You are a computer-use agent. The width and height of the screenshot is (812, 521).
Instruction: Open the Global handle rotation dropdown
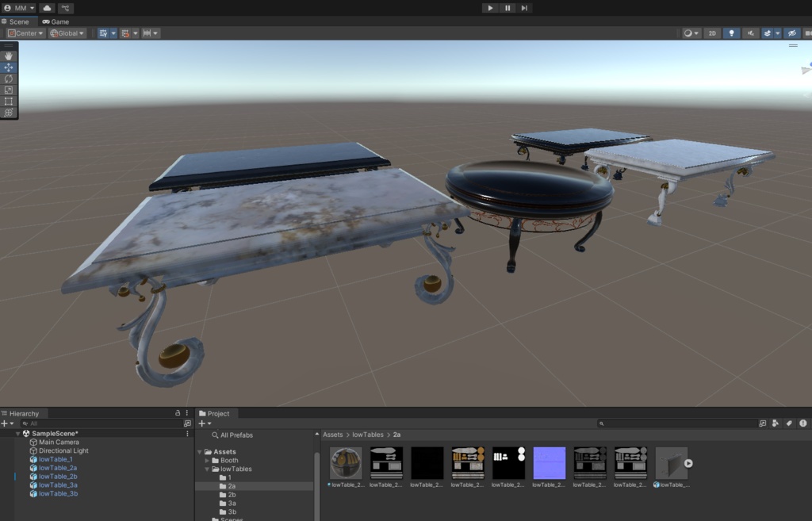click(67, 33)
